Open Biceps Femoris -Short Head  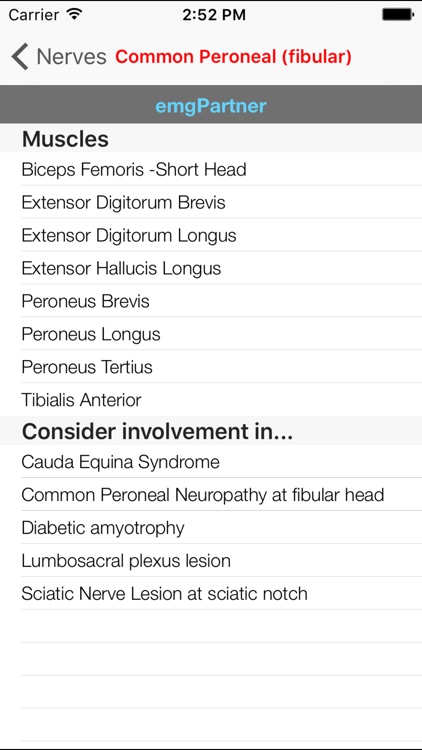[211, 169]
